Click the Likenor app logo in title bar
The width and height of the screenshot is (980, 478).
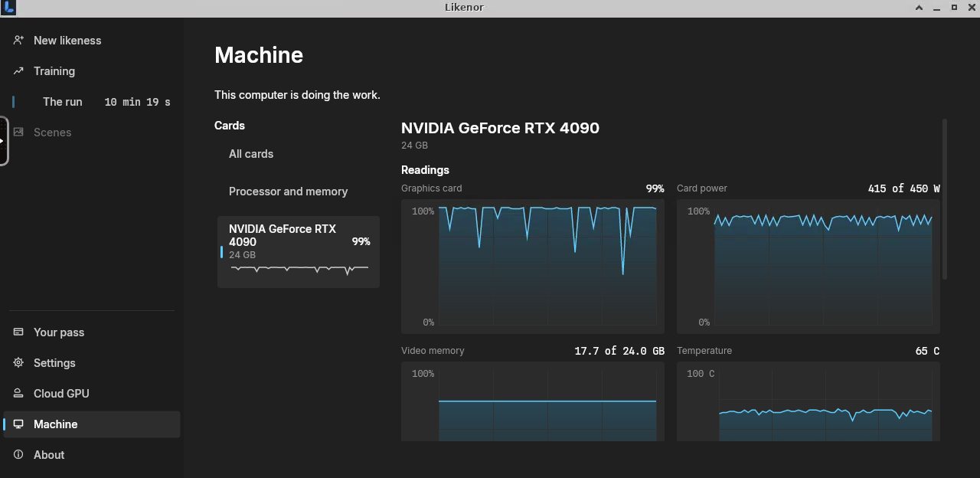pyautogui.click(x=8, y=8)
